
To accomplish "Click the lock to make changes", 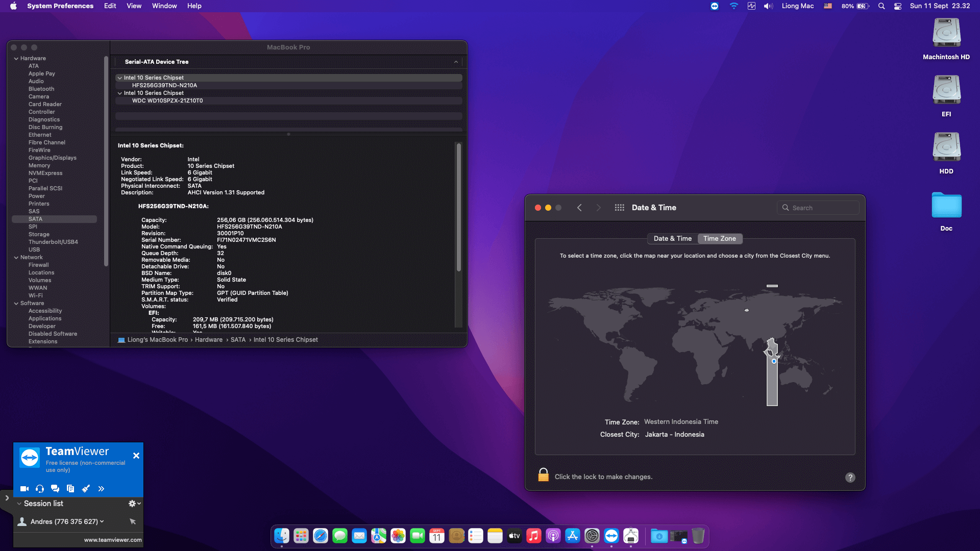I will tap(543, 475).
